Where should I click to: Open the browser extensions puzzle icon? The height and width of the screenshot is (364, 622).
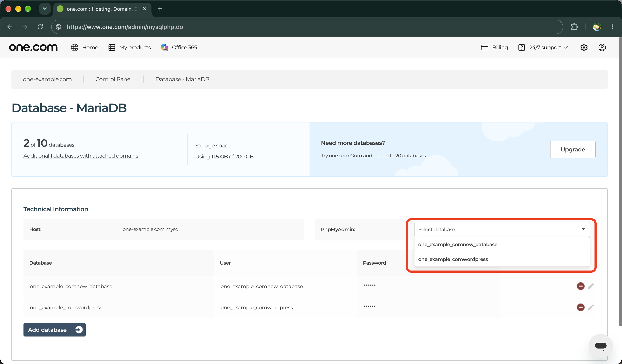point(574,27)
